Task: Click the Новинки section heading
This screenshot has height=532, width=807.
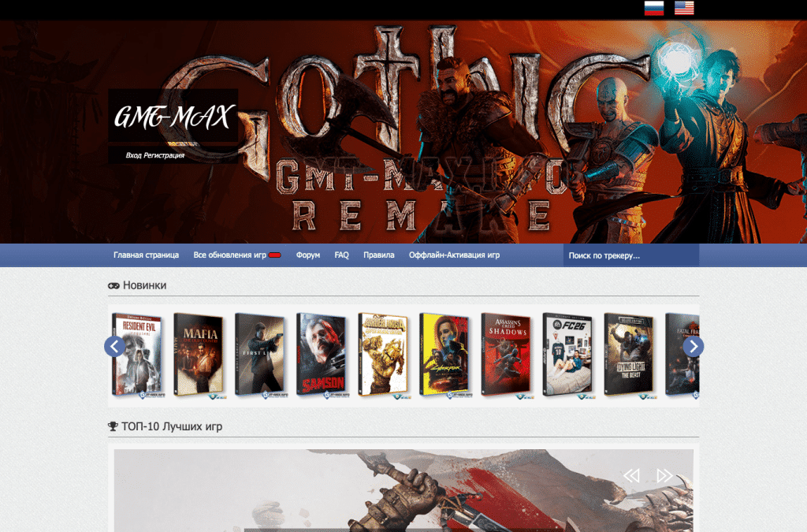Action: point(145,285)
